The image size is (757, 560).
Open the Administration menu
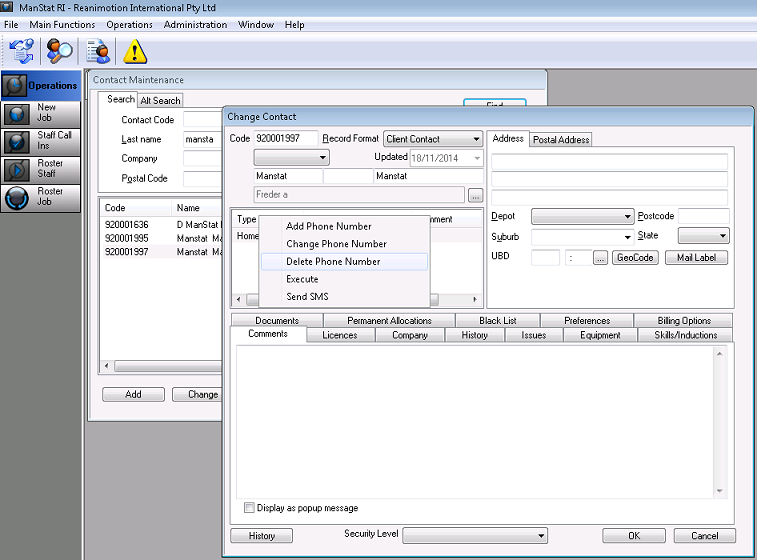coord(195,24)
